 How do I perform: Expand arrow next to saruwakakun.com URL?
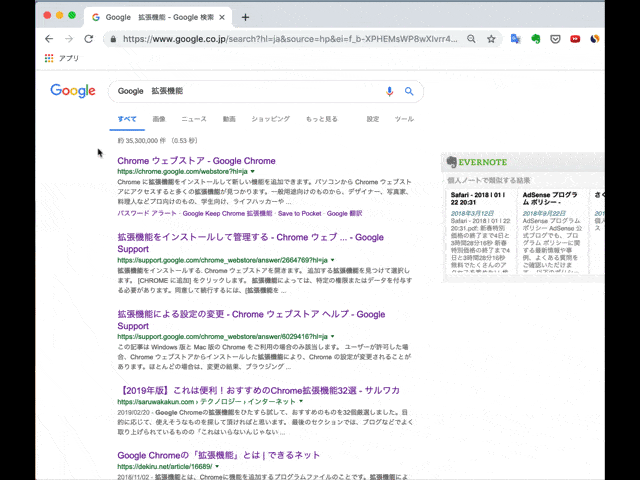[301, 402]
